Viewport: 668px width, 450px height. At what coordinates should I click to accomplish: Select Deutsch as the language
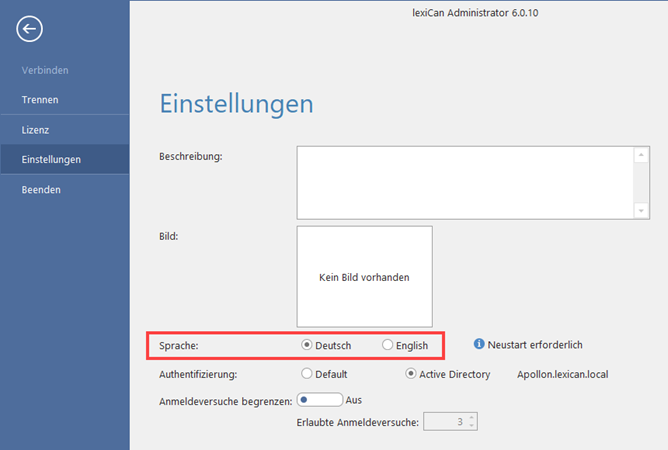[307, 345]
